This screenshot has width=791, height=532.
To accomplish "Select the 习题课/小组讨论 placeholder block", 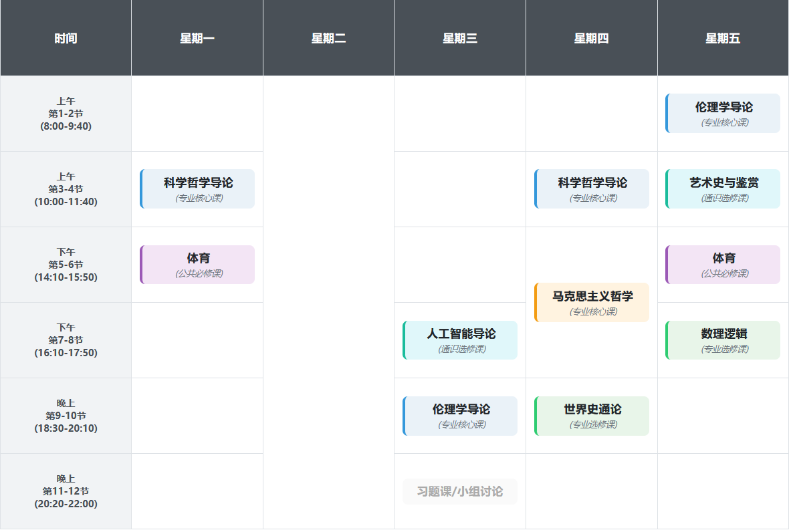I will [460, 492].
